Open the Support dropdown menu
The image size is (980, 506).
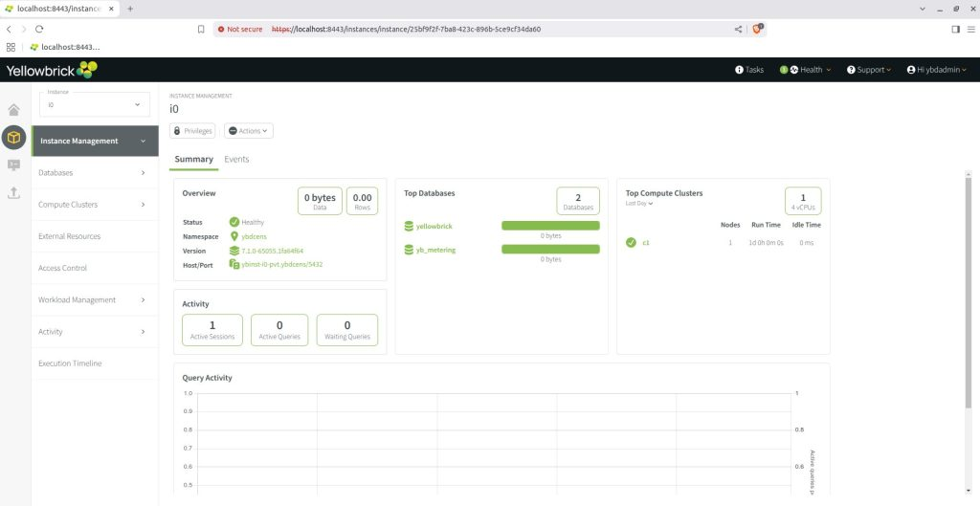point(869,70)
